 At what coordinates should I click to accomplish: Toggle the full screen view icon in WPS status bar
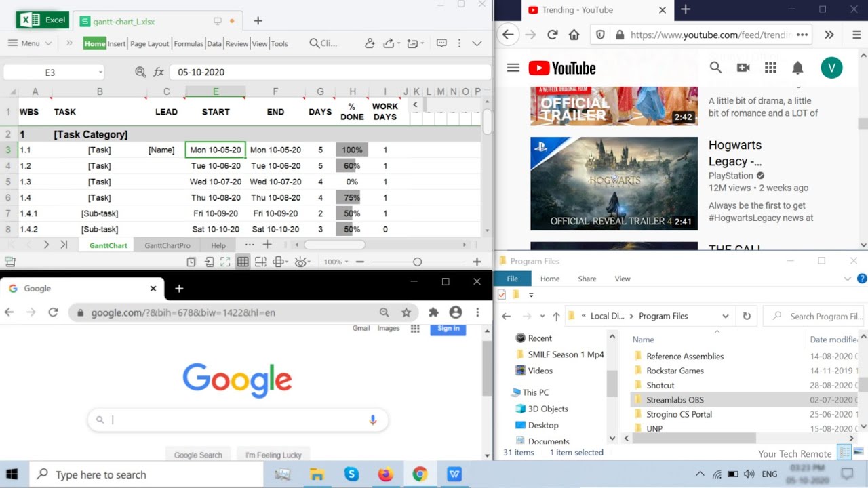click(x=225, y=262)
